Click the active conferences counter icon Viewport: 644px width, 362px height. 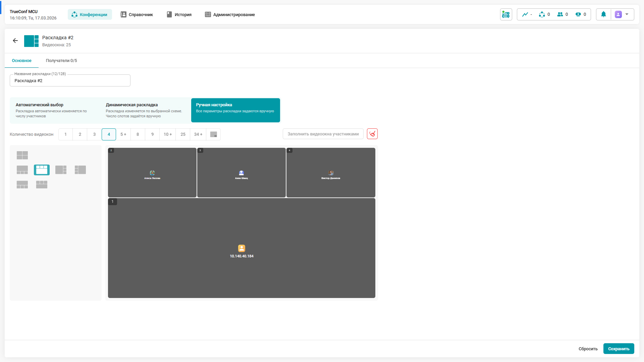[x=542, y=14]
